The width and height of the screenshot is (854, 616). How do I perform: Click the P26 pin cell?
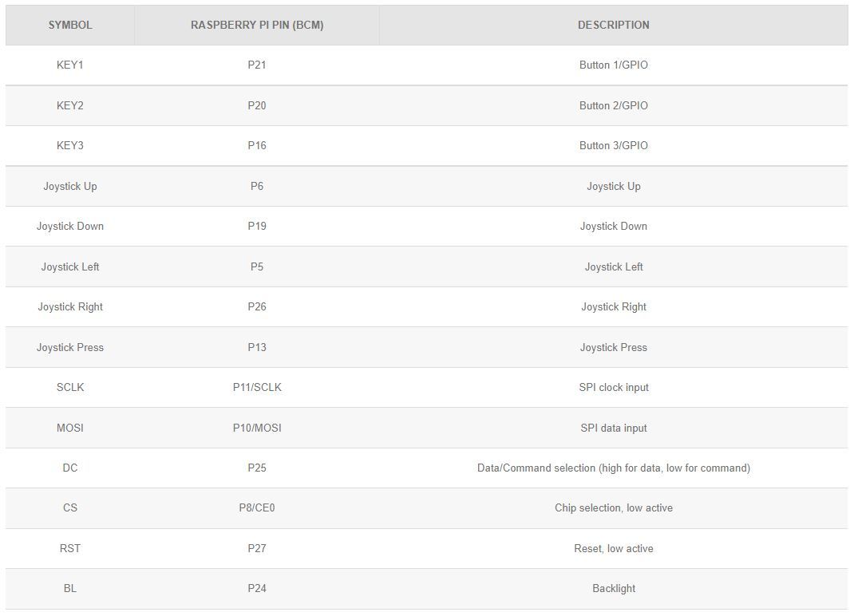click(x=257, y=307)
